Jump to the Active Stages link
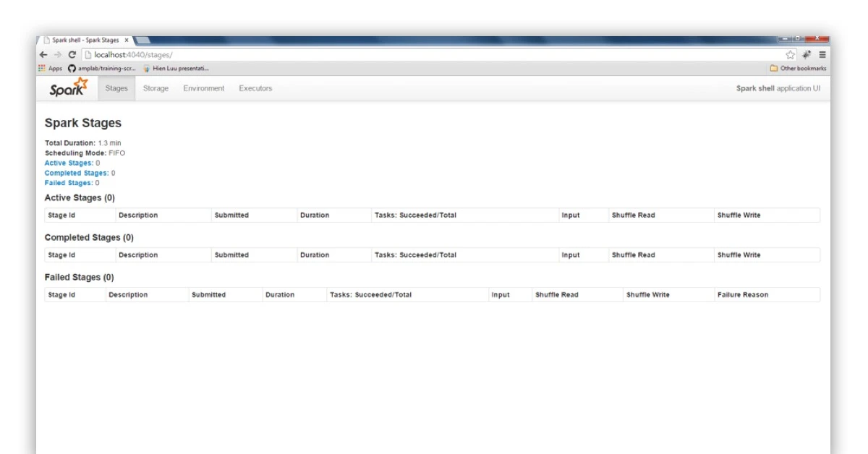This screenshot has height=454, width=868. (69, 163)
